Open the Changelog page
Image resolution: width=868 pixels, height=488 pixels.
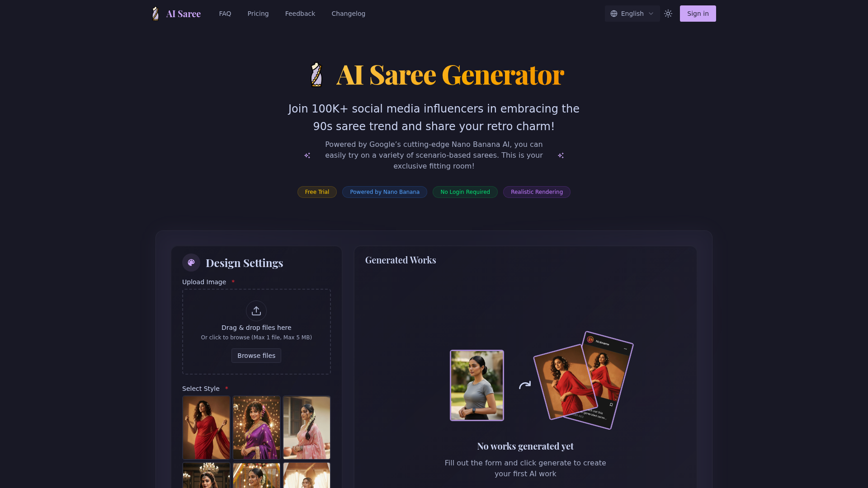click(349, 14)
